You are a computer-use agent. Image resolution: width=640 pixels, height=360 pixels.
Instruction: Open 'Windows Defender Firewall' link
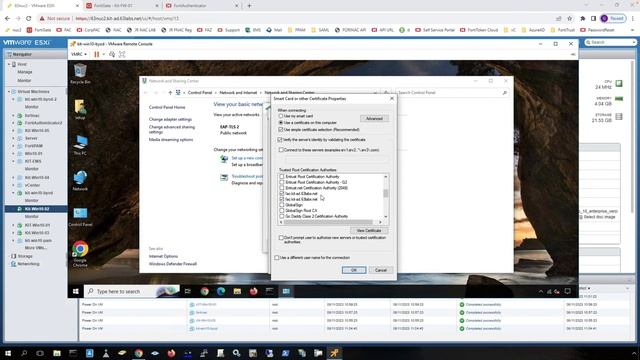173,264
